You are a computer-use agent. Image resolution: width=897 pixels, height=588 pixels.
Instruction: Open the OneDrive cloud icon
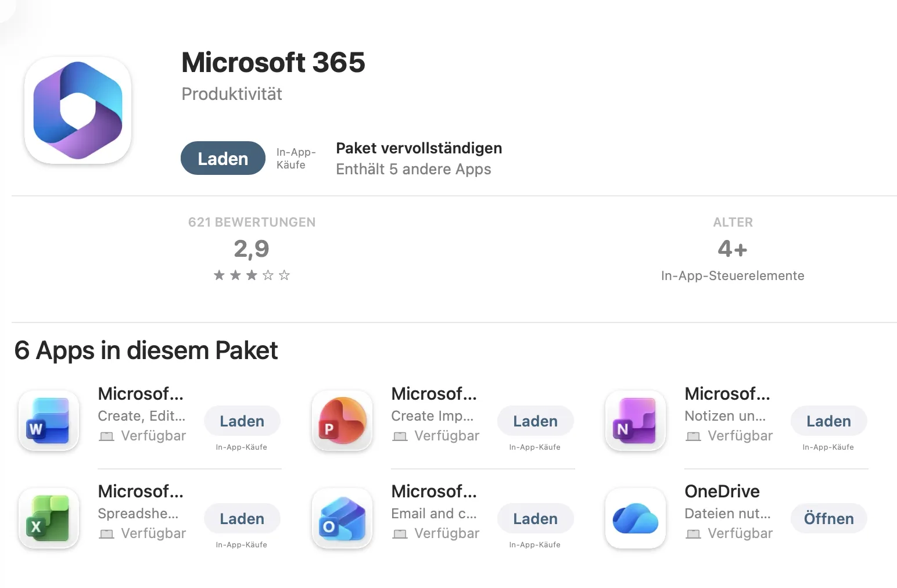coord(635,518)
